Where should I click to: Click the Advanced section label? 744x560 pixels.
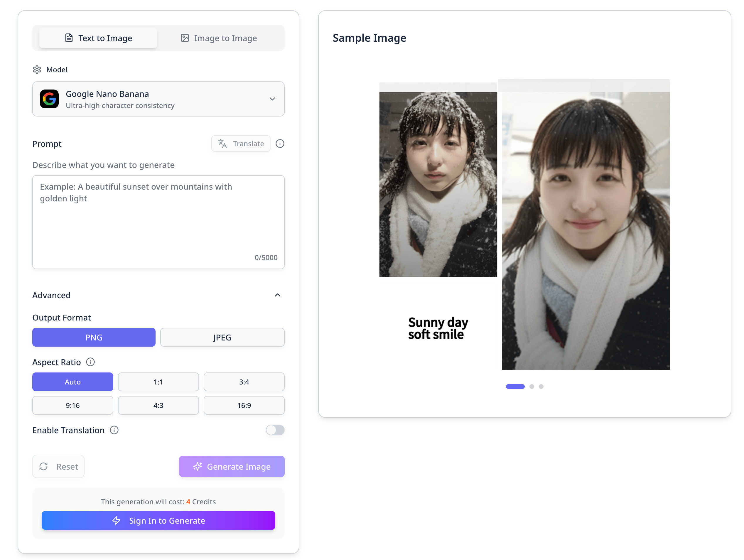click(51, 295)
